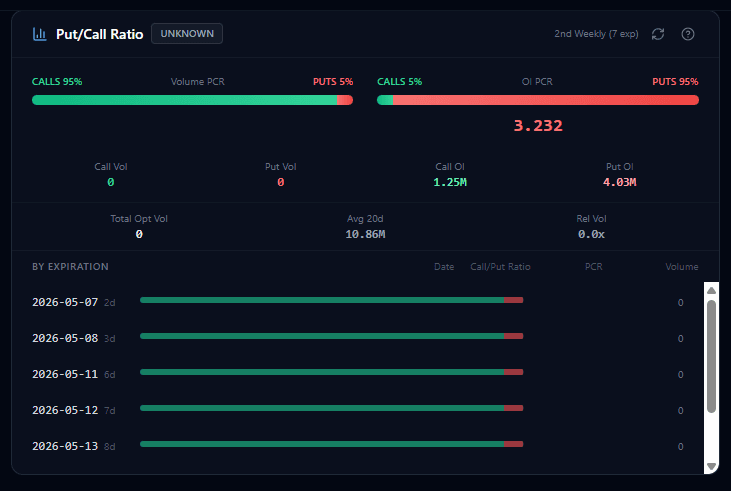The image size is (731, 491).
Task: Click the refresh data icon
Action: (658, 34)
